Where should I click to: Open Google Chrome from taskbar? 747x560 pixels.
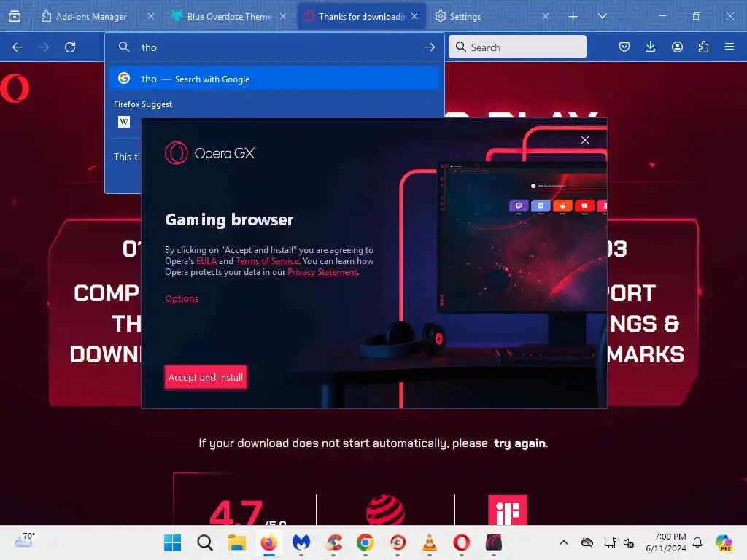click(x=365, y=542)
